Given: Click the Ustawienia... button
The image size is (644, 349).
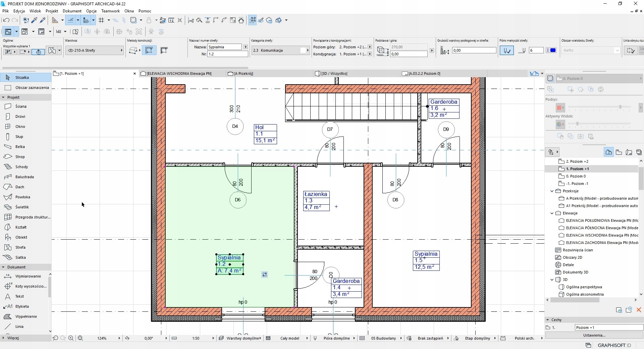Looking at the screenshot, I should (x=594, y=335).
